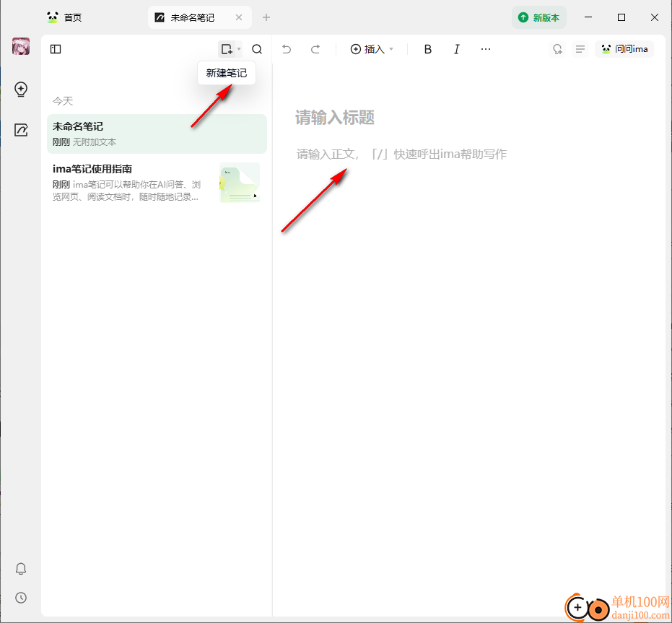Close the ima window

[655, 17]
